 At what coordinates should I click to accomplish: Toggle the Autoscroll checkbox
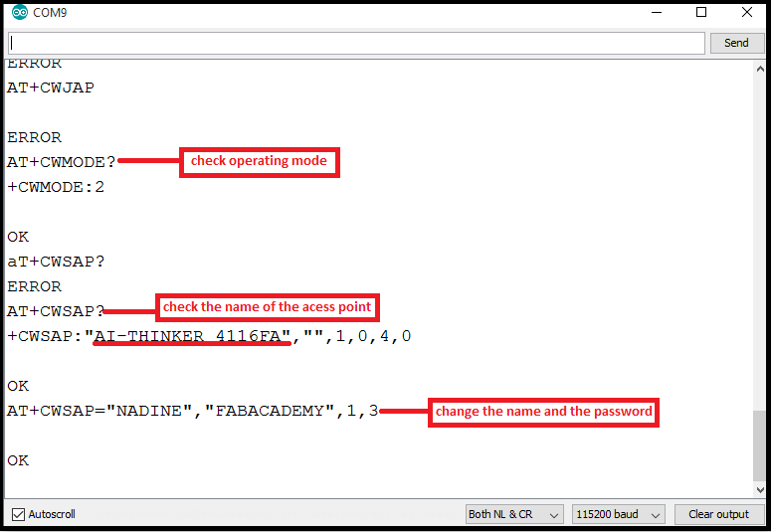click(x=18, y=514)
